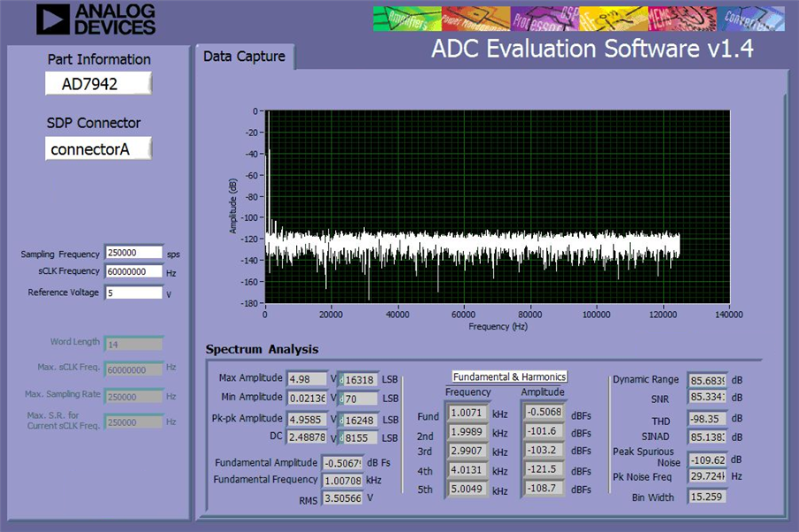Open the Fundamental & Harmonics selector
This screenshot has width=799, height=532.
(x=510, y=376)
